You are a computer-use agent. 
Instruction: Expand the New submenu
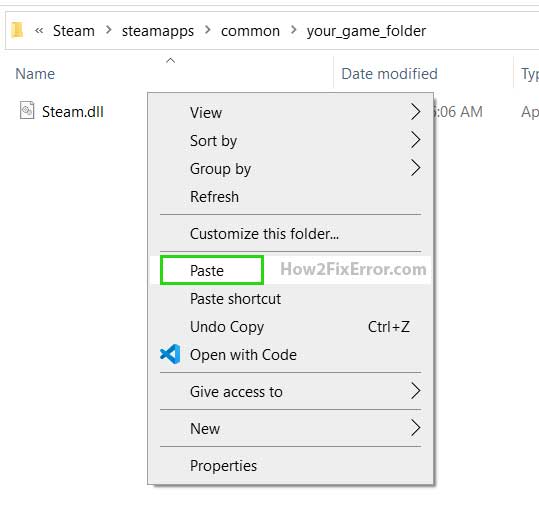tap(290, 428)
